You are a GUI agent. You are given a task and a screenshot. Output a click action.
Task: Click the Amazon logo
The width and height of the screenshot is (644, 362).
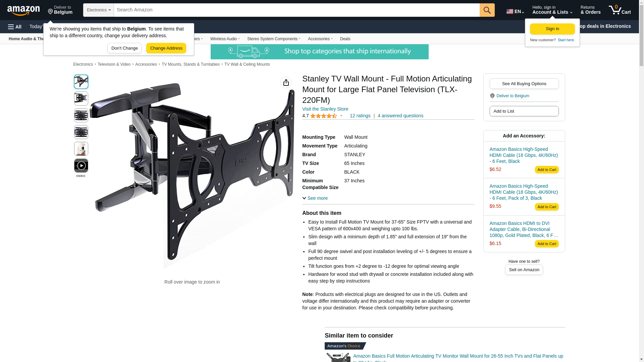pos(23,10)
